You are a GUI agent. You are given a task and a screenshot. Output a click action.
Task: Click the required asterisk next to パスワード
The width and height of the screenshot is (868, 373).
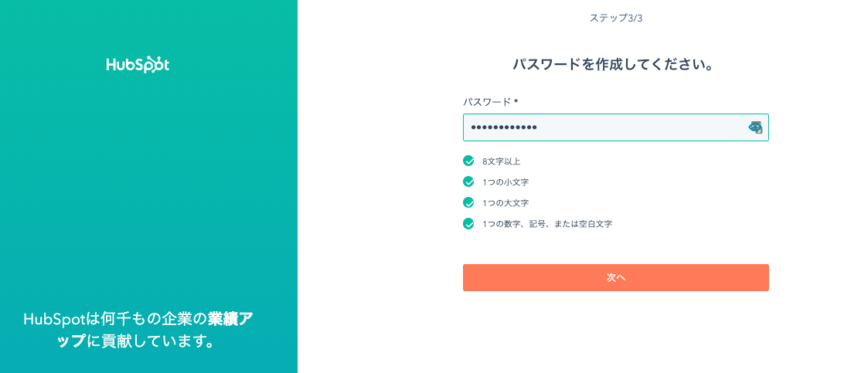coord(516,102)
